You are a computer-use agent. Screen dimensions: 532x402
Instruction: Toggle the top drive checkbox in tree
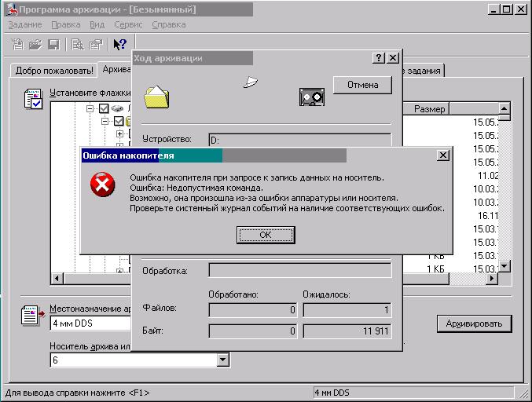(104, 108)
